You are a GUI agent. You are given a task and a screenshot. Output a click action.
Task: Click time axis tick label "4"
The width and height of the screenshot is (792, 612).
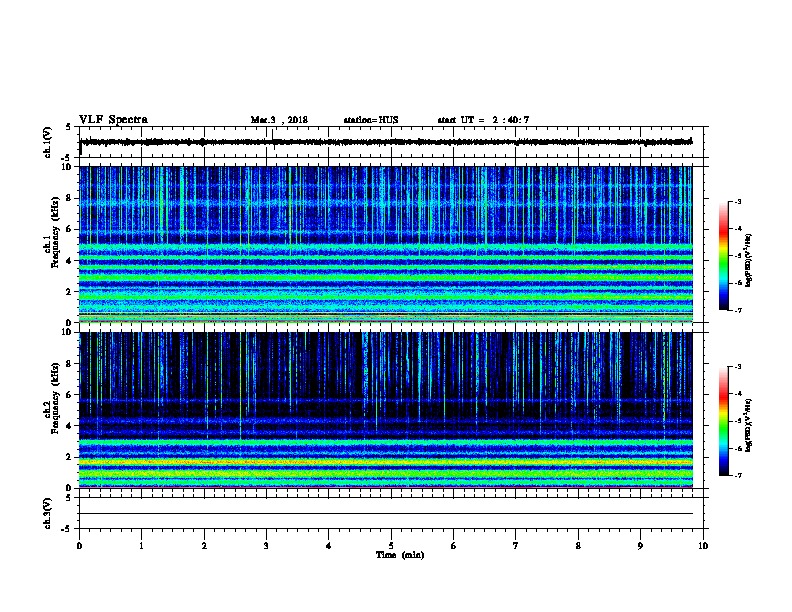click(x=329, y=546)
